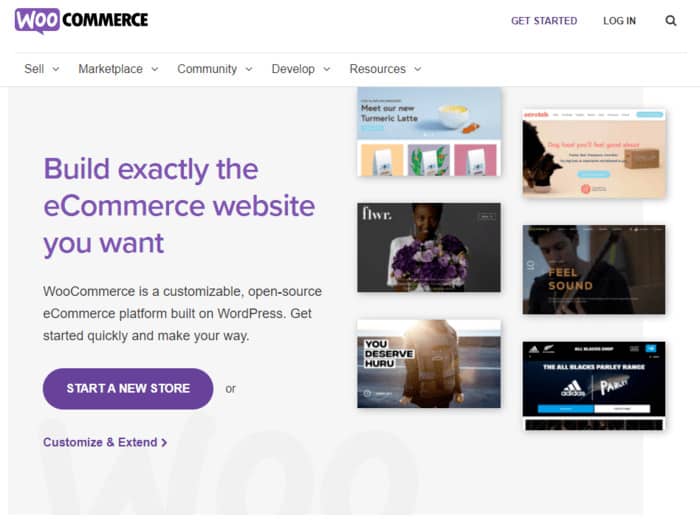Image resolution: width=700 pixels, height=521 pixels.
Task: Follow the Customize & Extend link
Action: pyautogui.click(x=105, y=442)
